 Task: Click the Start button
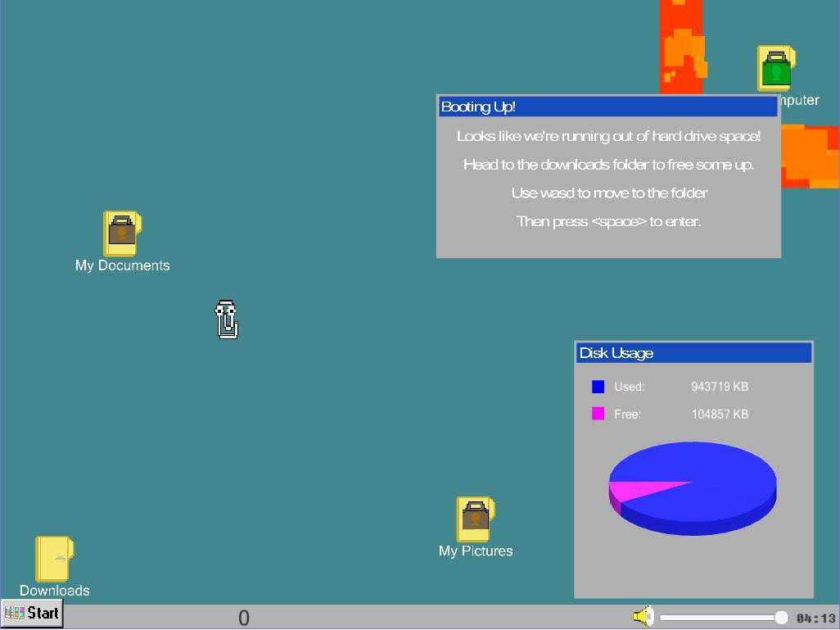[32, 614]
